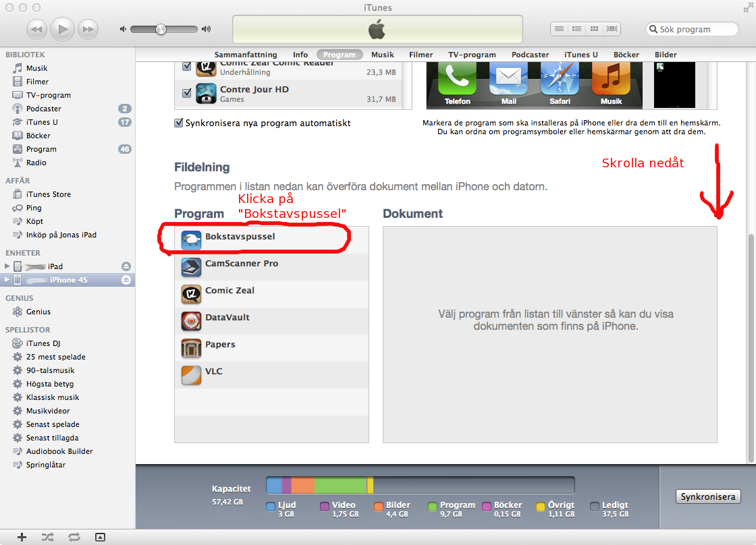Select Papers in the file sharing list

click(x=271, y=347)
